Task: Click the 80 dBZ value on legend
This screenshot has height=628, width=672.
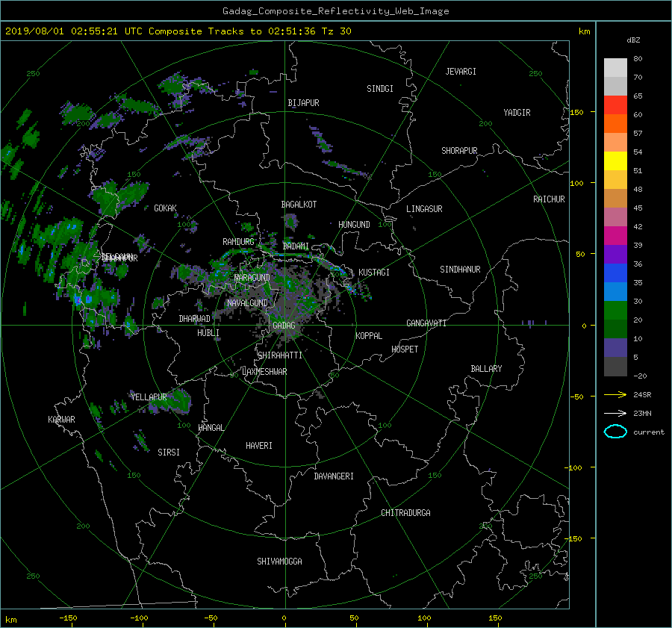Action: [638, 59]
